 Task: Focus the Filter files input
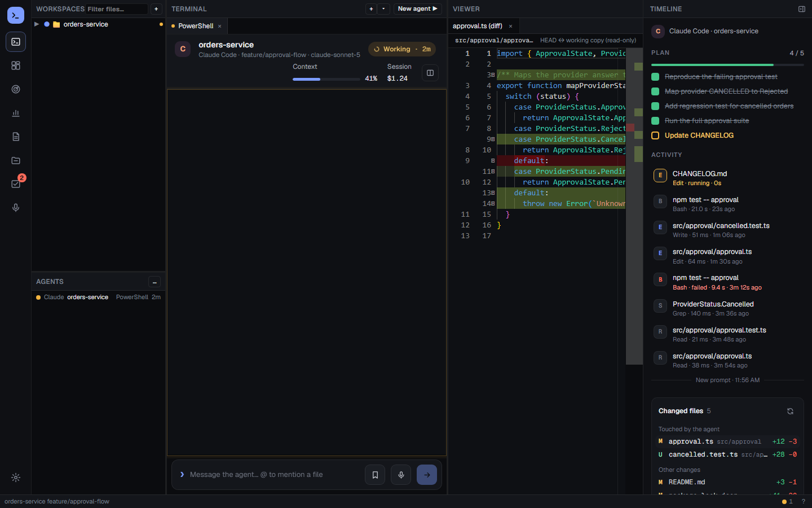pos(116,9)
